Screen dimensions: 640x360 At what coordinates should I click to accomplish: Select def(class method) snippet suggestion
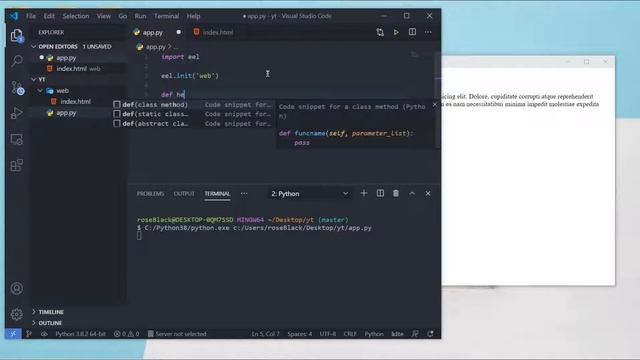pyautogui.click(x=193, y=105)
